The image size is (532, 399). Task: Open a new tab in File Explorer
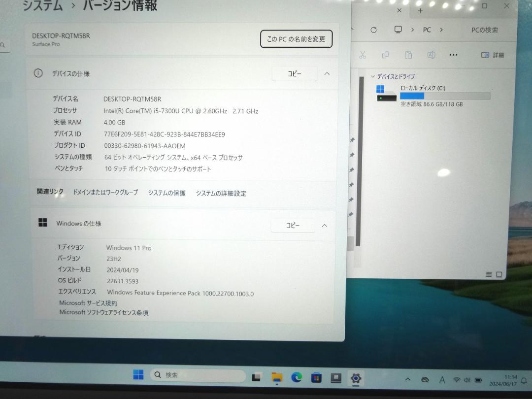tap(420, 11)
